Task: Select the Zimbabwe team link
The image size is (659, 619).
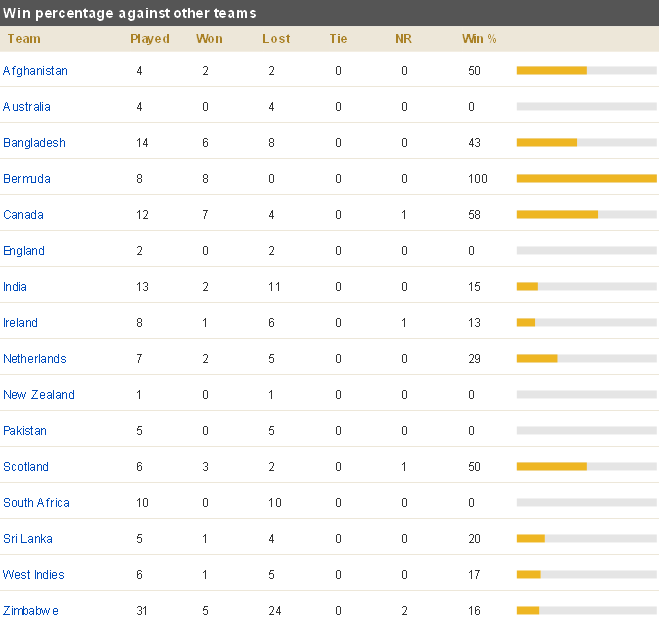Action: click(31, 611)
